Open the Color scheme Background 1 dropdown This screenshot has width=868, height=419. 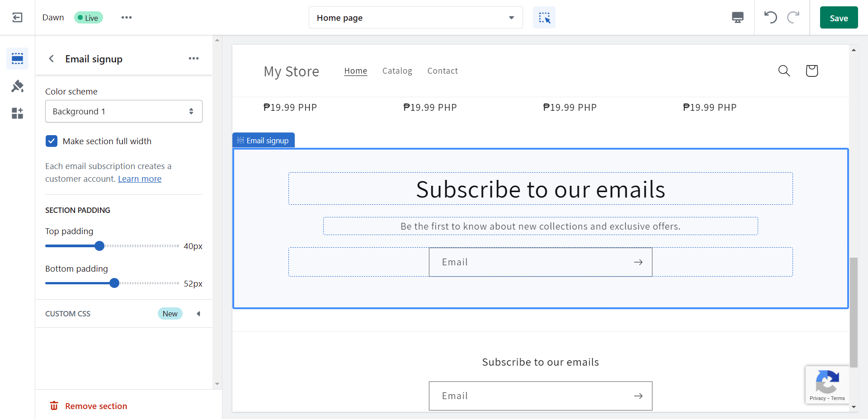pos(124,111)
